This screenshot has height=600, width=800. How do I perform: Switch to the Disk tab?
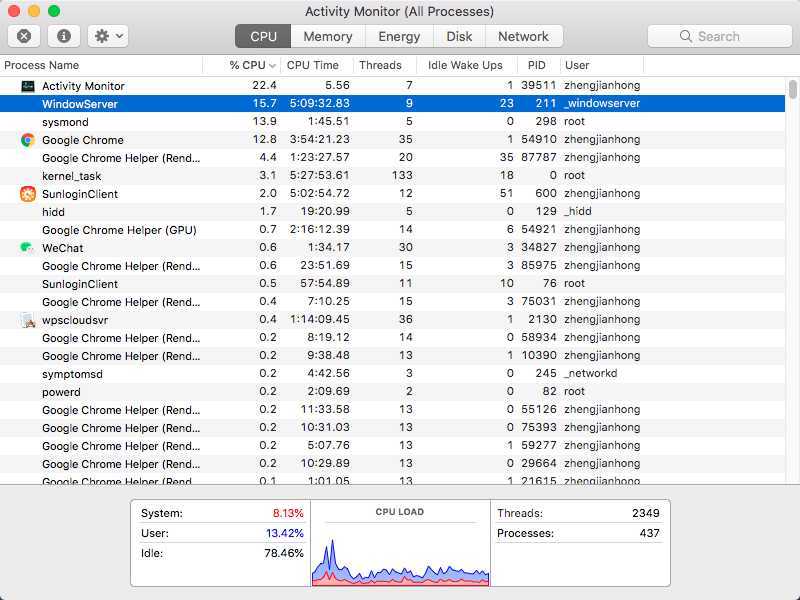pyautogui.click(x=459, y=36)
